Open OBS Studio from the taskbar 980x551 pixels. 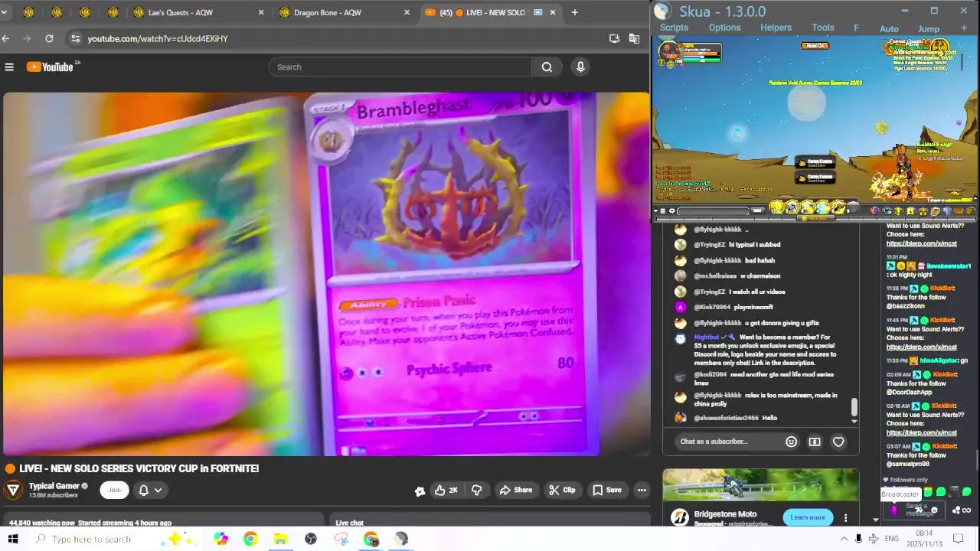(311, 539)
